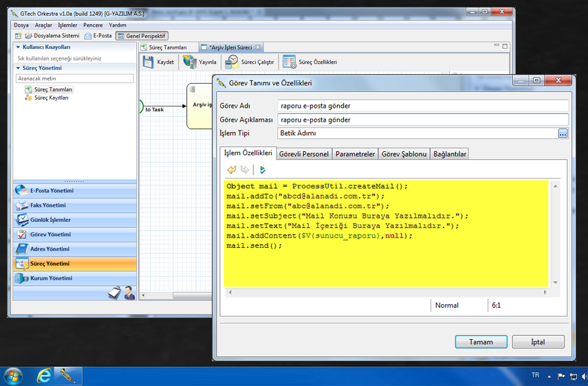Click the Action Center flag icon
588x386 pixels.
point(561,376)
